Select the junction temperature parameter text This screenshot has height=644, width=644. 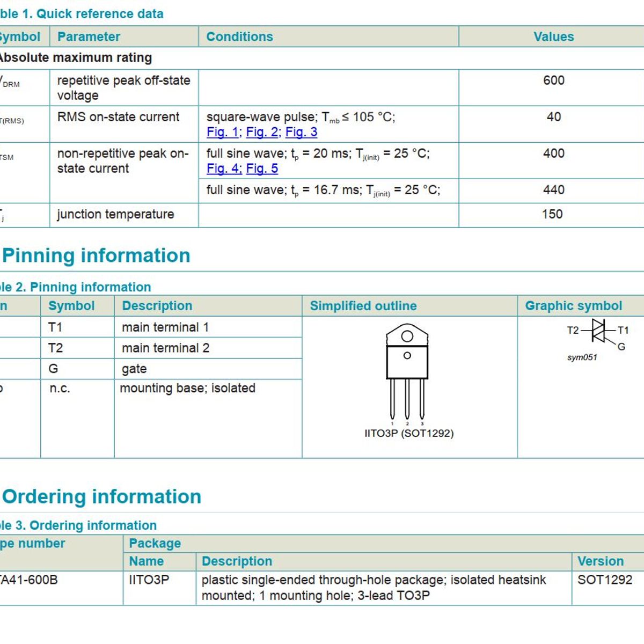coord(115,214)
